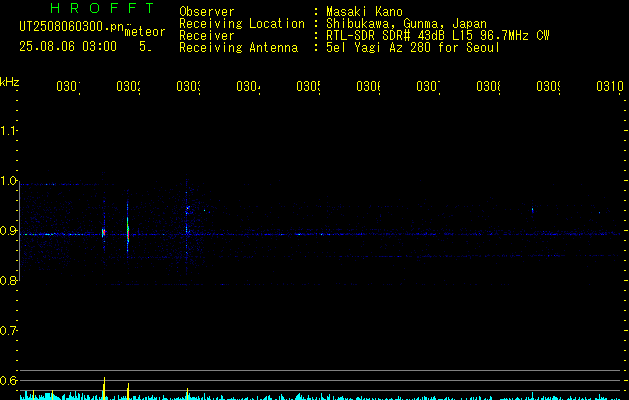Click the 0.9 kHz frequency axis label
The height and width of the screenshot is (400, 629).
[x=8, y=231]
